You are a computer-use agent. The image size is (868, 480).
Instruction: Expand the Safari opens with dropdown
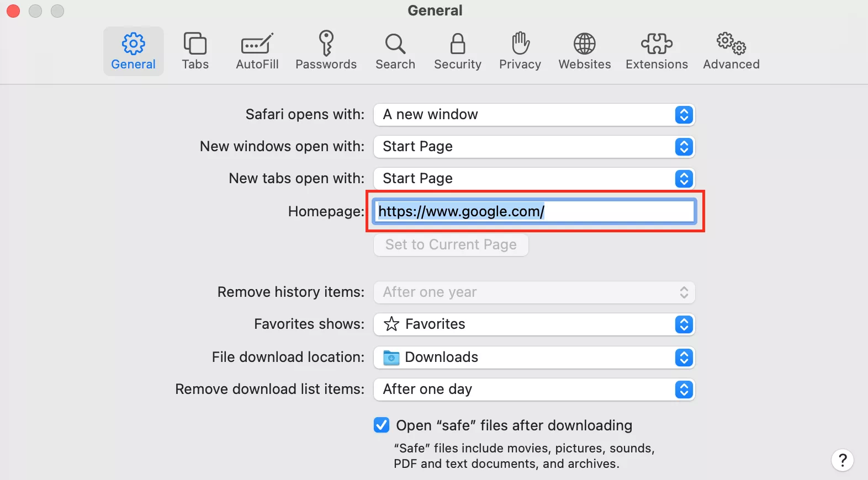click(x=534, y=115)
